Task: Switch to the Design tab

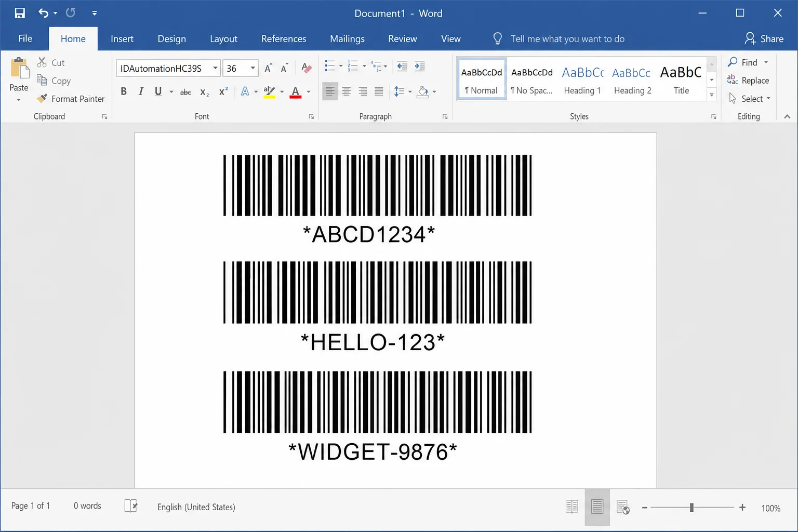Action: (x=172, y=39)
